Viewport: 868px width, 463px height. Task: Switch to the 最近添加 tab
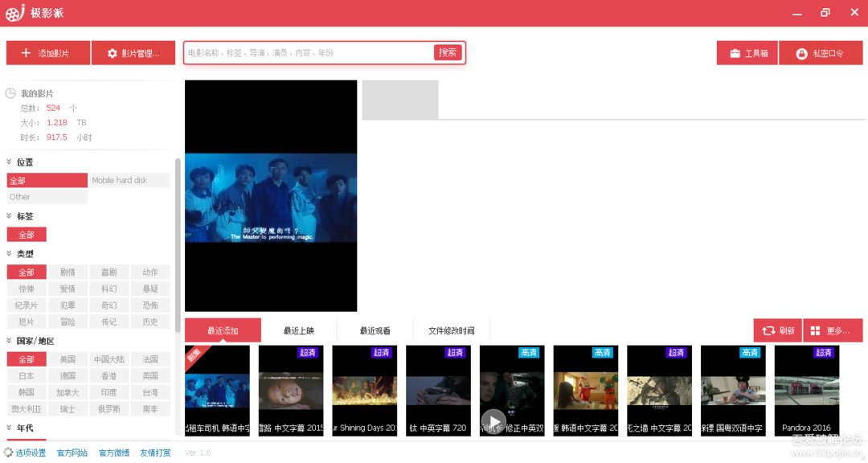[x=223, y=330]
